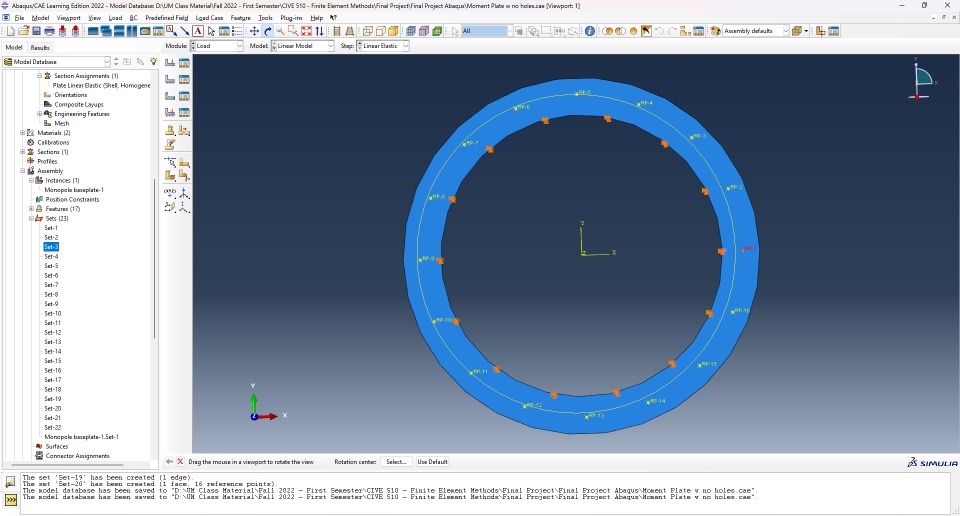The width and height of the screenshot is (960, 516).
Task: Click the Open file folder icon
Action: [x=23, y=31]
